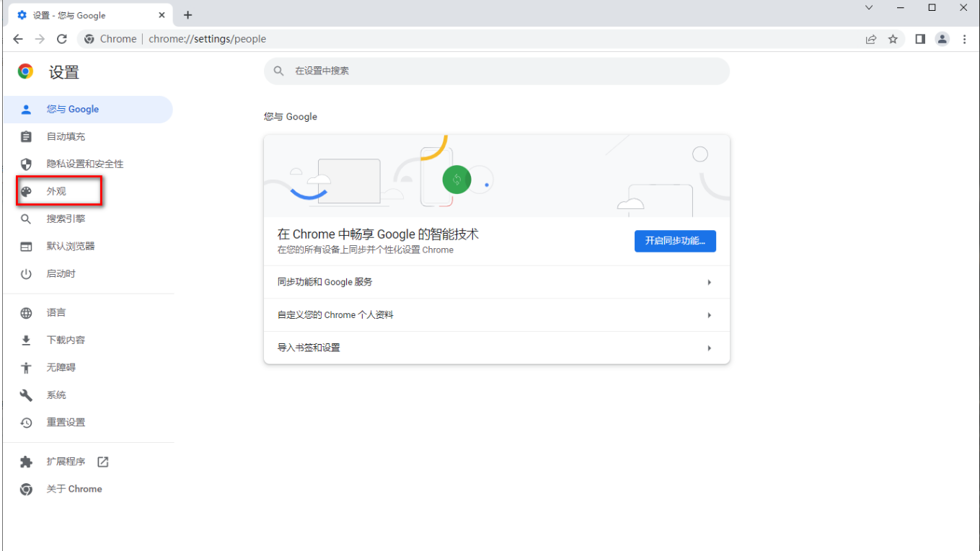Open a new tab with the plus button
This screenshot has width=980, height=551.
coord(188,15)
